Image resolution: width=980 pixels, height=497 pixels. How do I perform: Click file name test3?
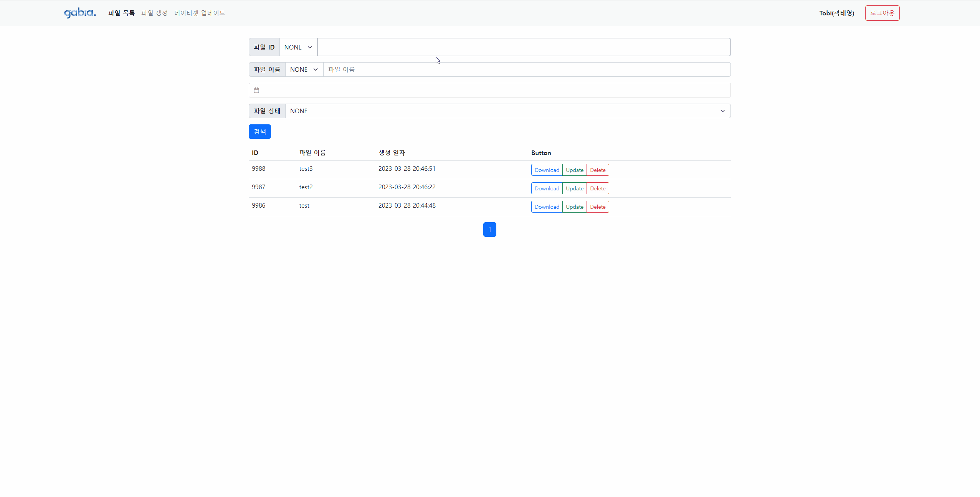306,168
